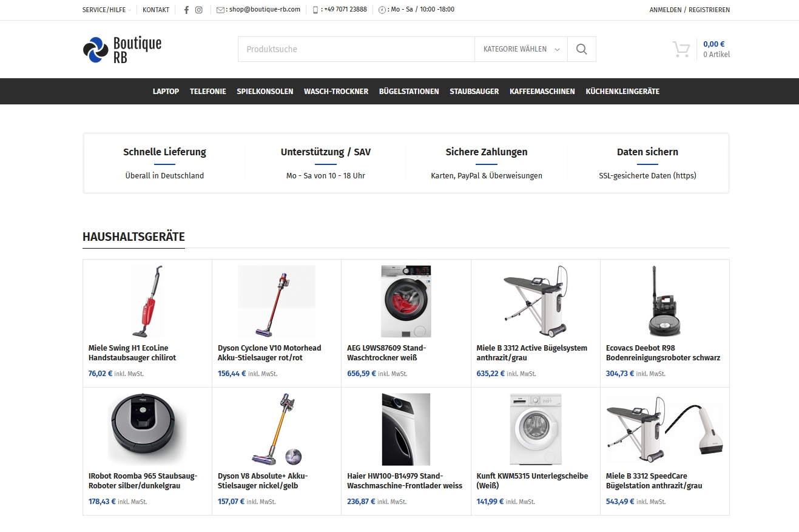Click the +49 7071 23888 phone number
The width and height of the screenshot is (799, 532).
[345, 10]
